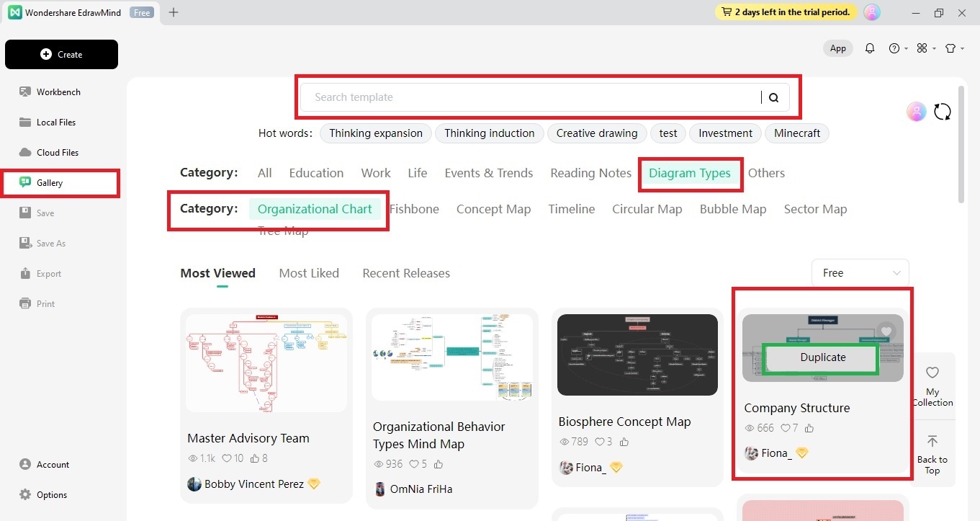This screenshot has height=521, width=980.
Task: Thumbs-up Biosphere Concept Map
Action: [x=624, y=442]
